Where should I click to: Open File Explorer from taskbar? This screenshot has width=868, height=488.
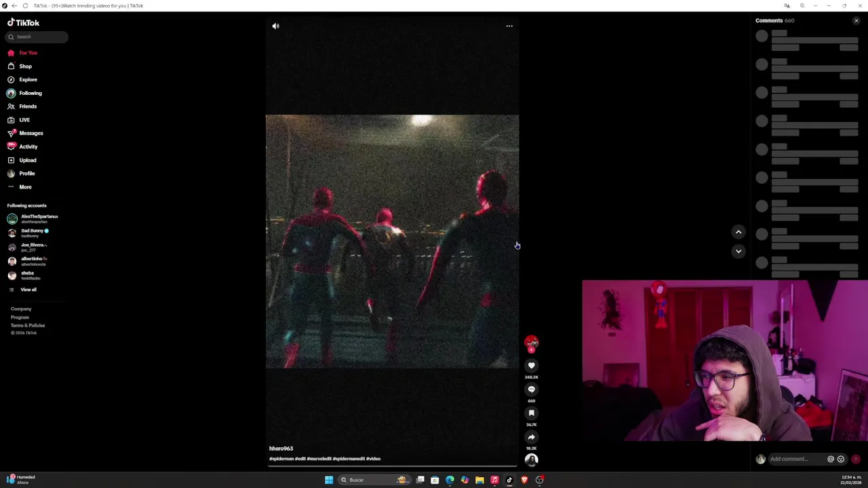click(x=479, y=480)
